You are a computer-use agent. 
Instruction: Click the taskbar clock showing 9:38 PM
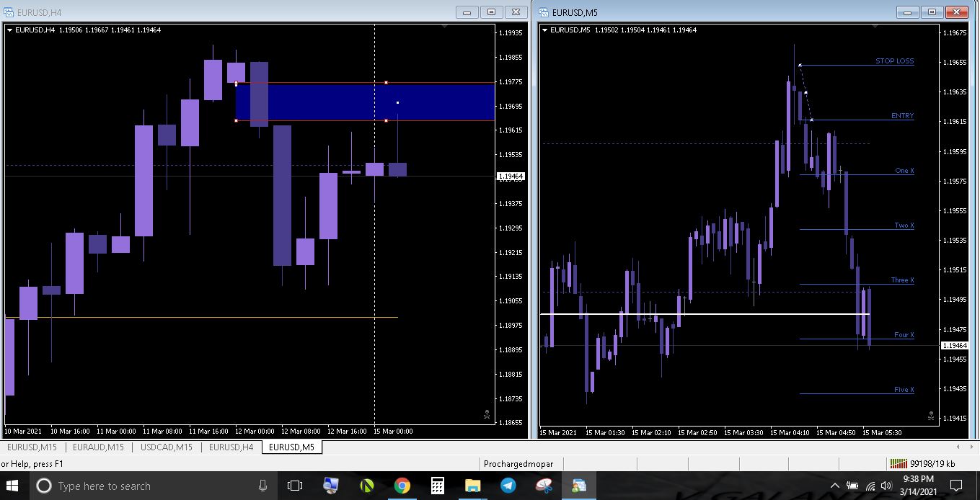click(918, 485)
